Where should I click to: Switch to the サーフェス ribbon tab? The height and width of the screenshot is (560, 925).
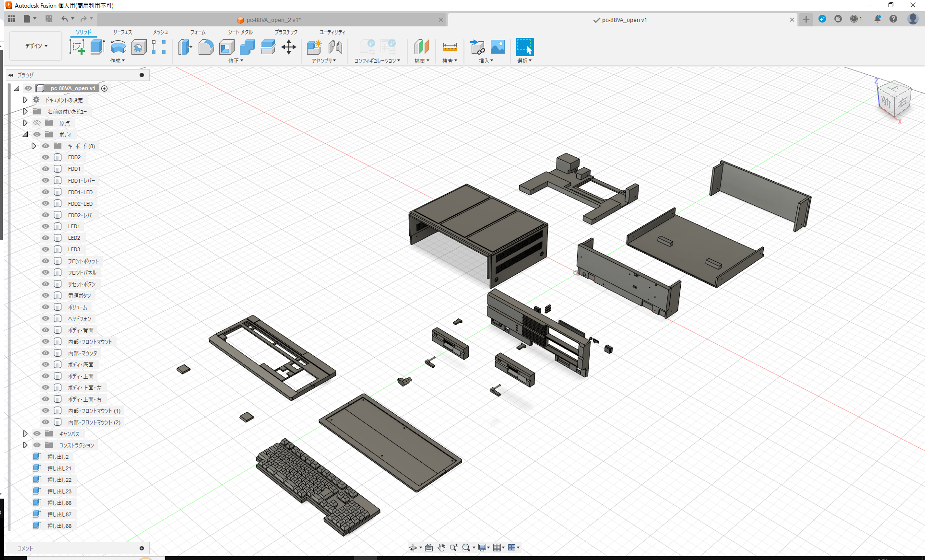click(121, 32)
